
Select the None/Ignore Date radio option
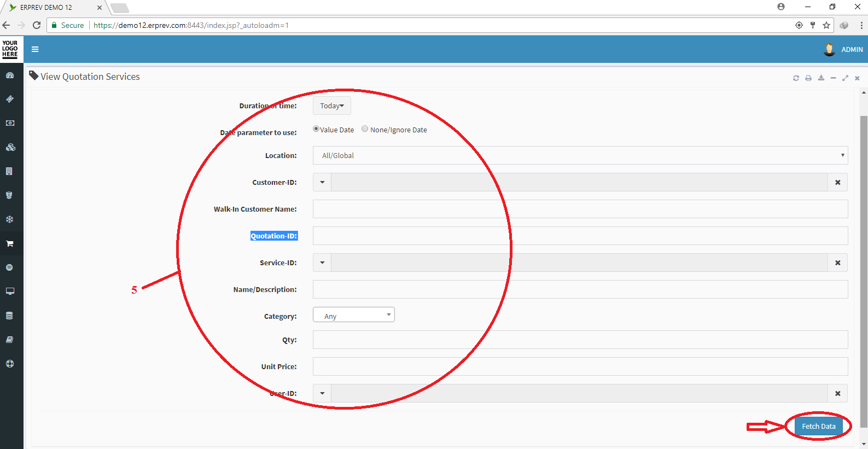(365, 129)
